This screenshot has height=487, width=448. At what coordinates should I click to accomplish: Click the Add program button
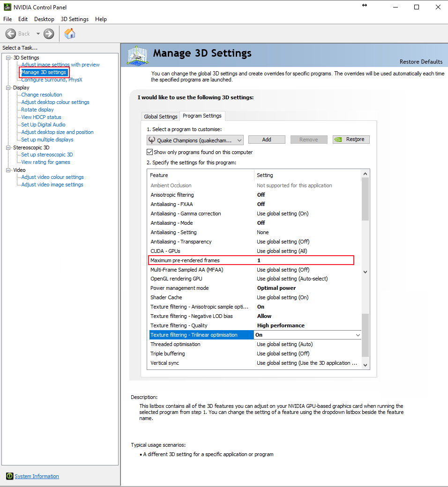click(267, 140)
